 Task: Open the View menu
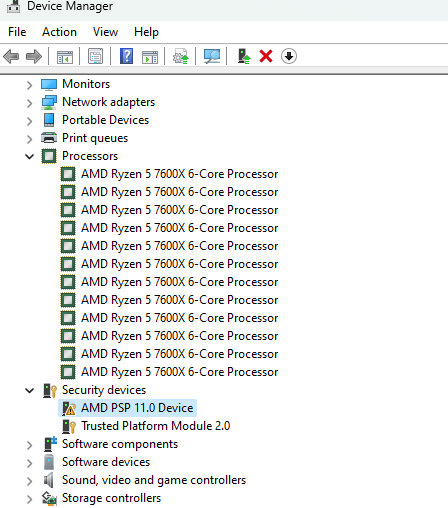pyautogui.click(x=105, y=32)
